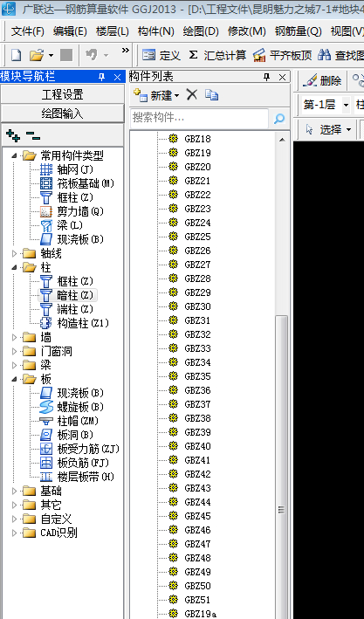This screenshot has height=619, width=364.
Task: Click collapse-all minus icon in navigator
Action: (33, 136)
